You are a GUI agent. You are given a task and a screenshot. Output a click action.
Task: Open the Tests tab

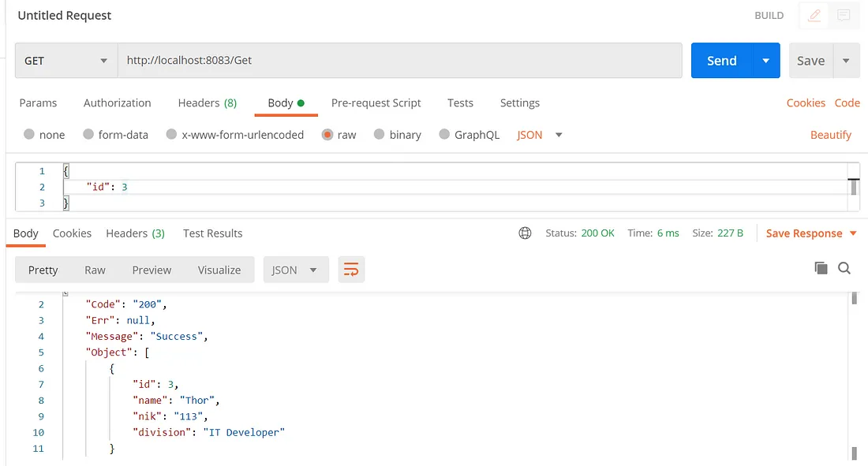pyautogui.click(x=461, y=103)
